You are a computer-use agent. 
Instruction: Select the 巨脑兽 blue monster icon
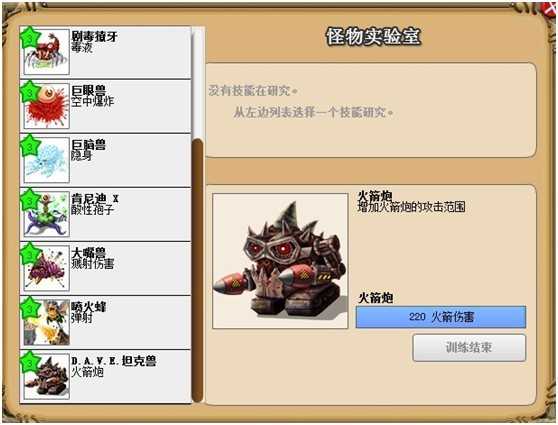[x=46, y=160]
